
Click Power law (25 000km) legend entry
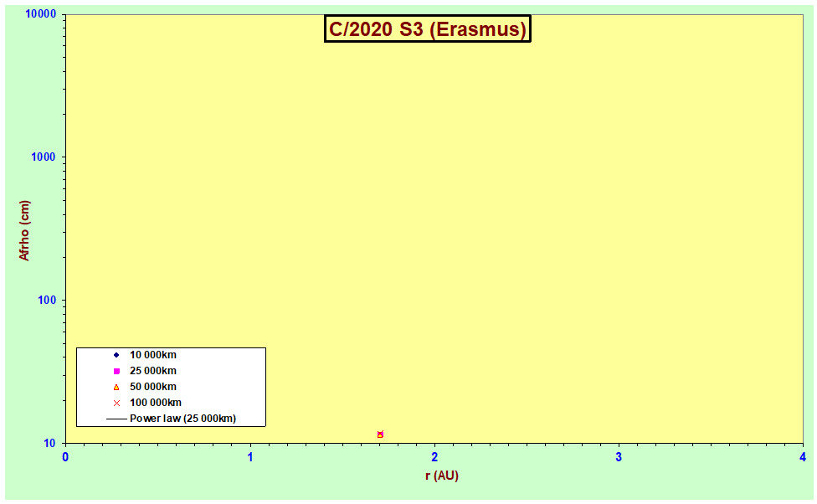pyautogui.click(x=182, y=419)
